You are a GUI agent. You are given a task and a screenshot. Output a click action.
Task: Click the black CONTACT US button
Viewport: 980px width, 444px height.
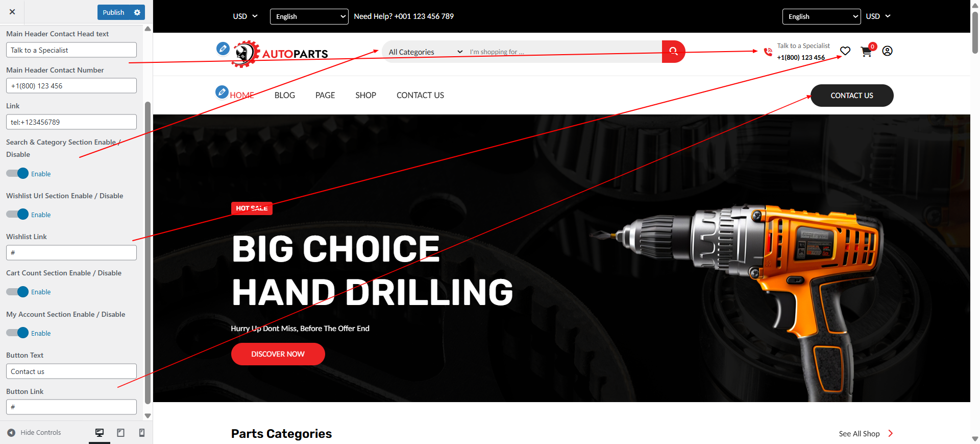click(852, 96)
